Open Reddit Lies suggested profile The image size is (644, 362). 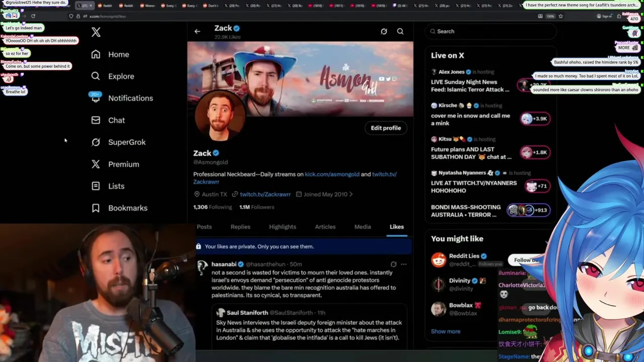click(x=464, y=256)
